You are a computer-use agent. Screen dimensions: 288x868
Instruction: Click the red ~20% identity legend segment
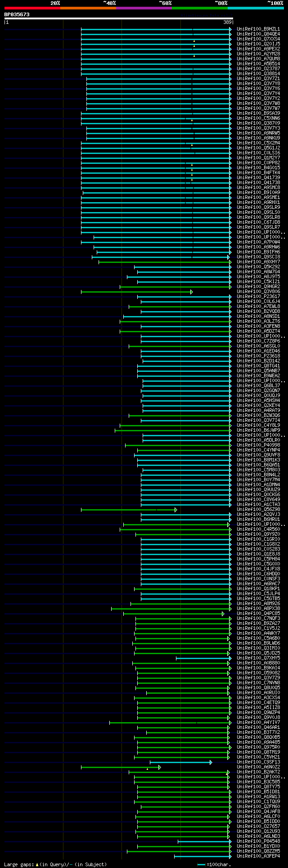[x=32, y=8]
